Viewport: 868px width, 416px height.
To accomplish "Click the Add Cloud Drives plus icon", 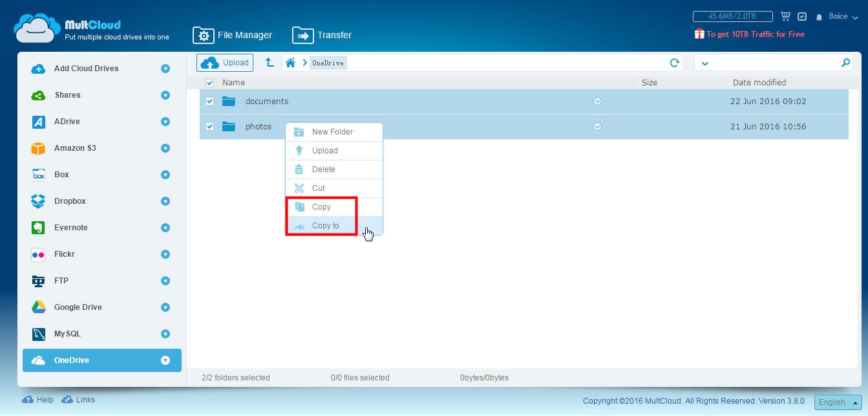I will 38,69.
